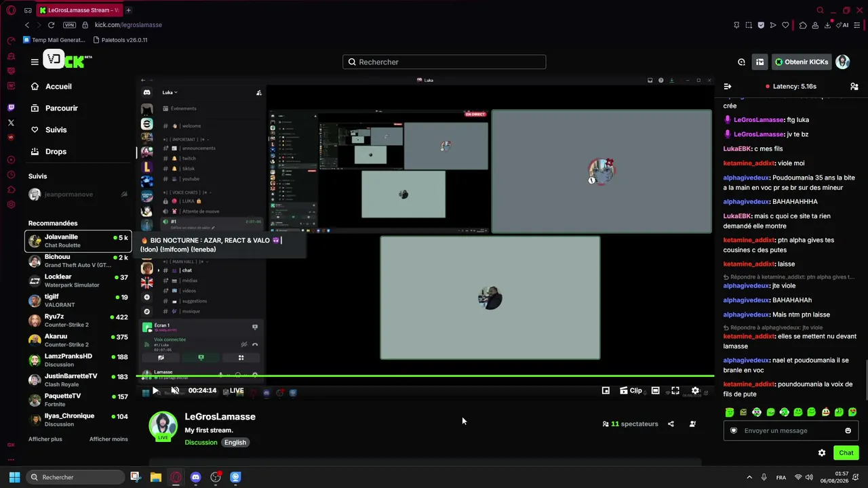This screenshot has height=488, width=868.
Task: Open Jolavanille recommended channel
Action: (x=78, y=241)
